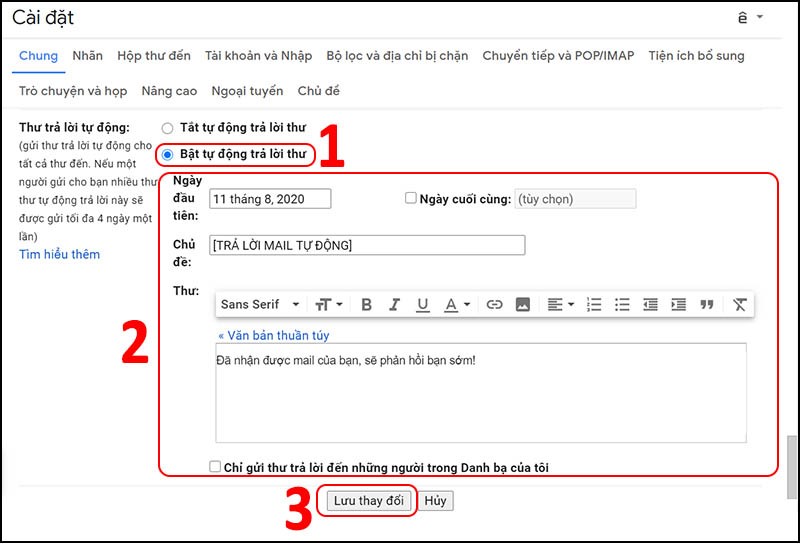
Task: Open the Nâng cao tab
Action: pyautogui.click(x=169, y=91)
